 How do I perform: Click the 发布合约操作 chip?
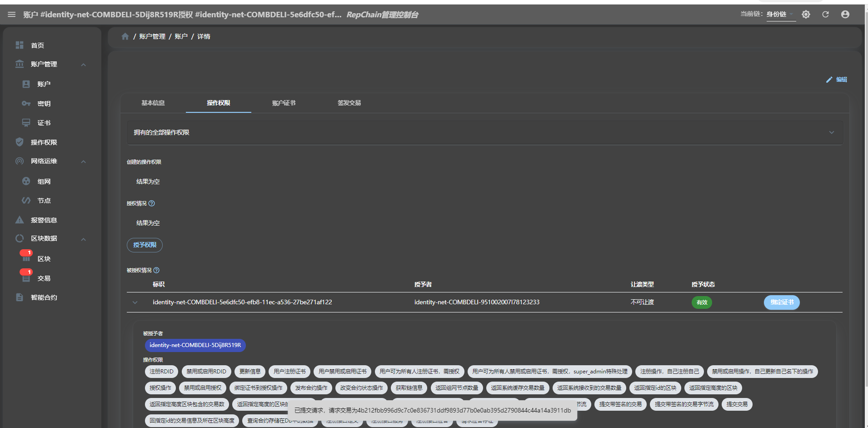point(311,388)
